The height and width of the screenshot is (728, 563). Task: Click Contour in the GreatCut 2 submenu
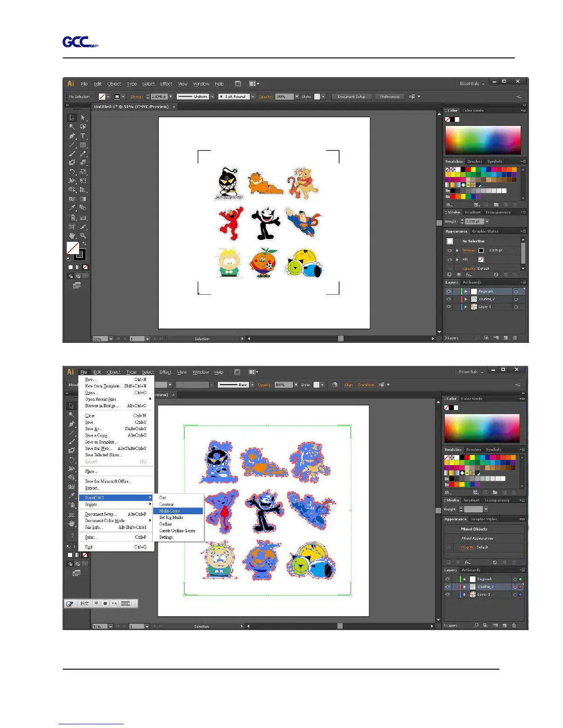tap(178, 504)
